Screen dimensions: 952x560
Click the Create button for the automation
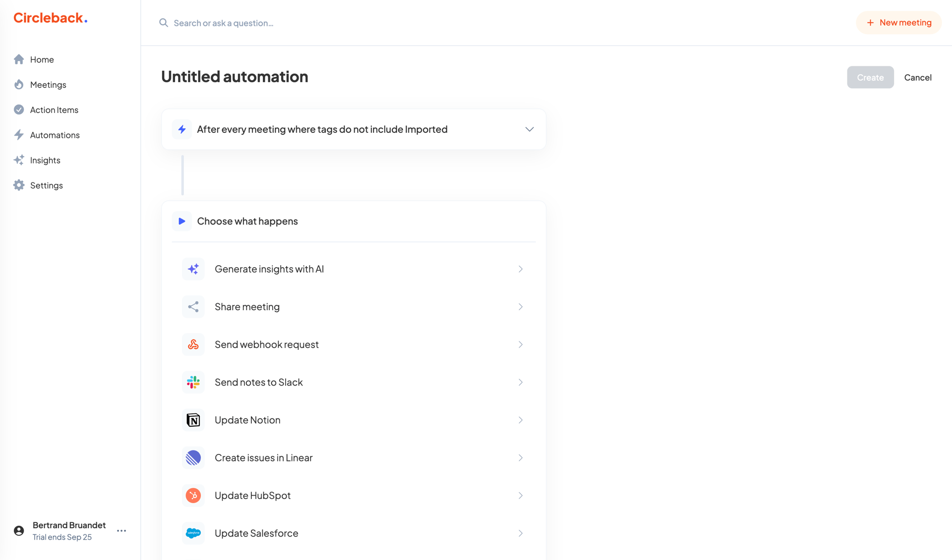point(870,77)
